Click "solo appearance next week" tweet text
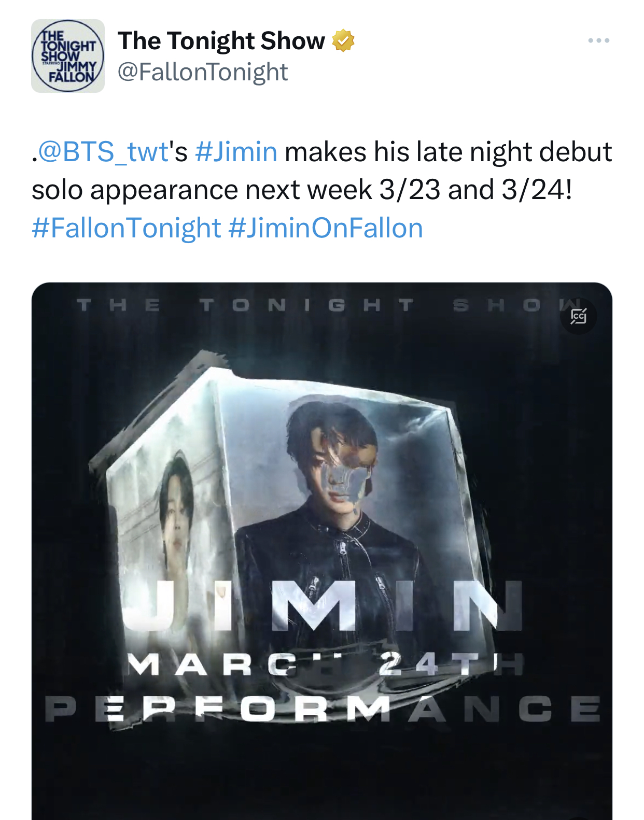The width and height of the screenshot is (644, 820). coord(202,190)
